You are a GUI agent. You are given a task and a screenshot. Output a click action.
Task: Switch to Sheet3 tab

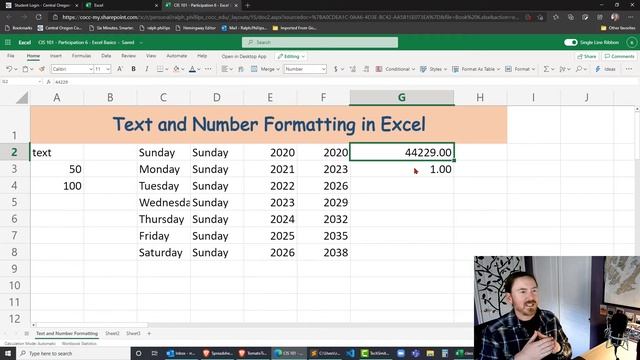point(133,333)
